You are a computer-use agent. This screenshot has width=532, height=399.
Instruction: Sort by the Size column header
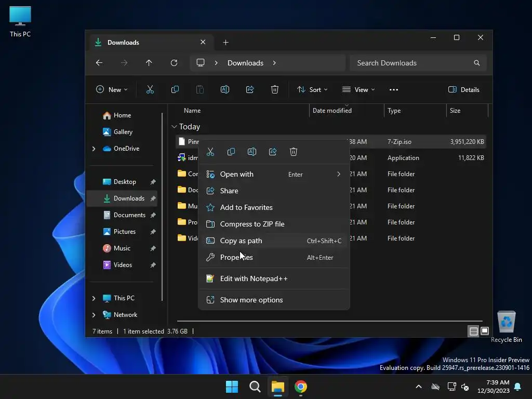467,111
